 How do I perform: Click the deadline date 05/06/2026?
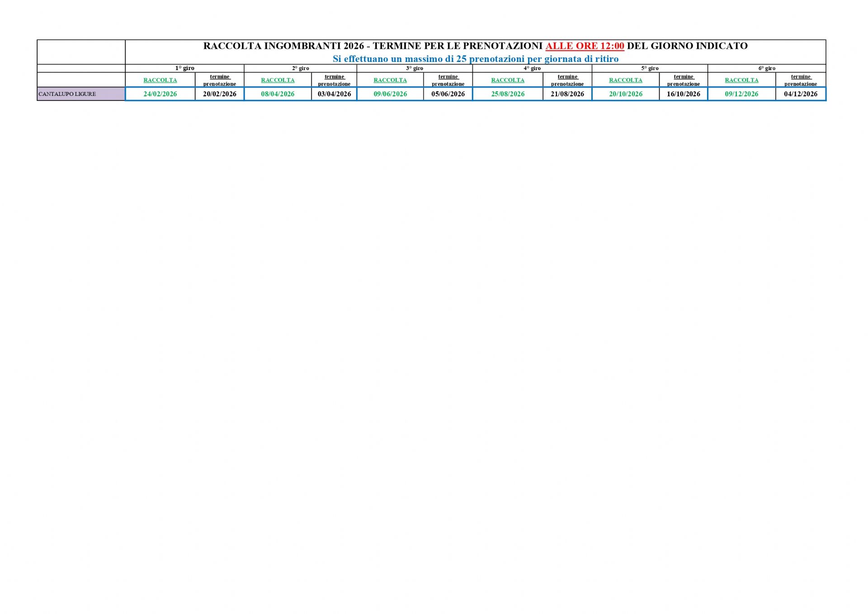click(448, 94)
